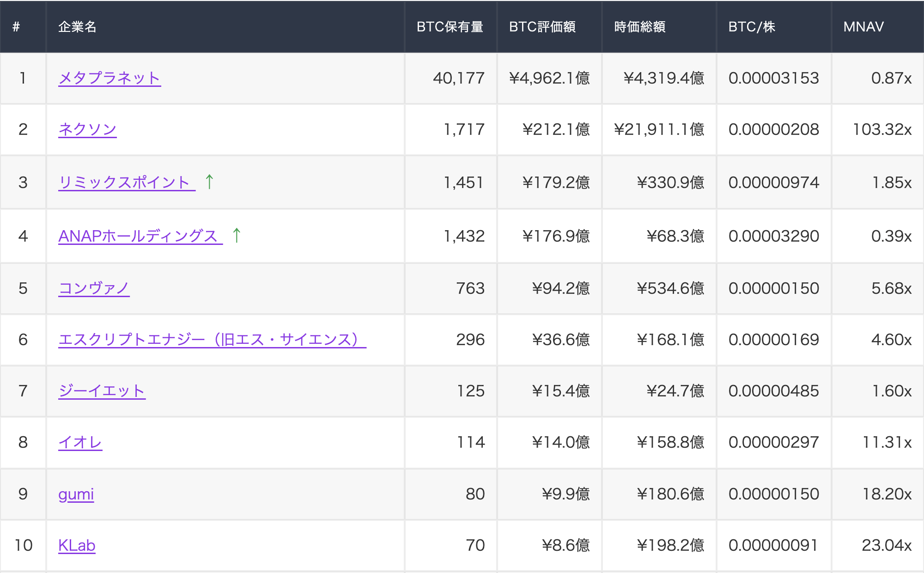Open the ジーイエット company link
924x573 pixels.
tap(102, 391)
